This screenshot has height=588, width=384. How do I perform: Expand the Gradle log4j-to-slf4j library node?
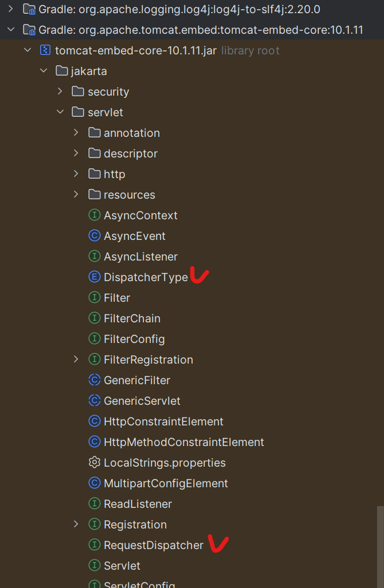click(10, 9)
